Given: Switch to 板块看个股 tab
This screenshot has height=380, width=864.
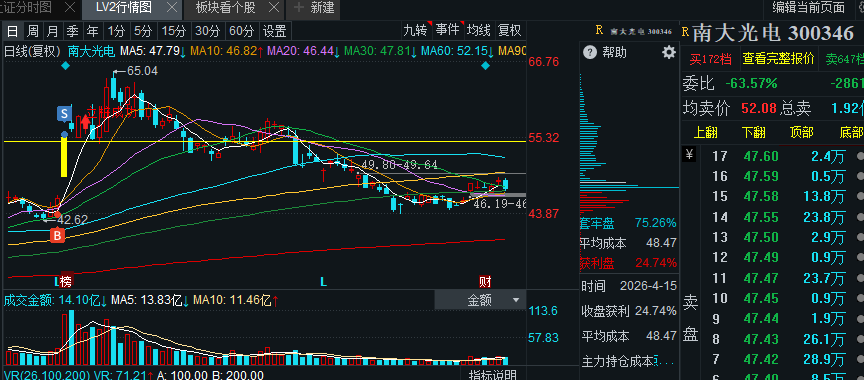Looking at the screenshot, I should 226,8.
